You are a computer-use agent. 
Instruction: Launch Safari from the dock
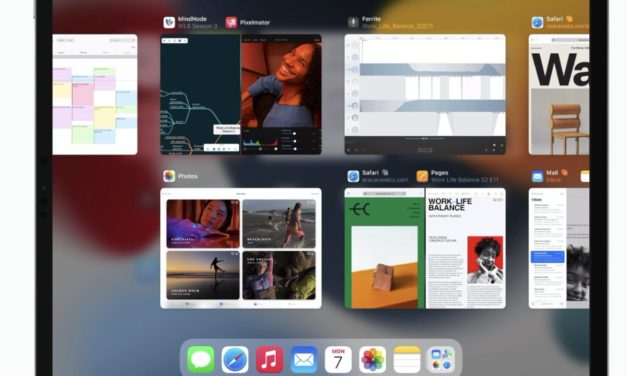point(235,359)
